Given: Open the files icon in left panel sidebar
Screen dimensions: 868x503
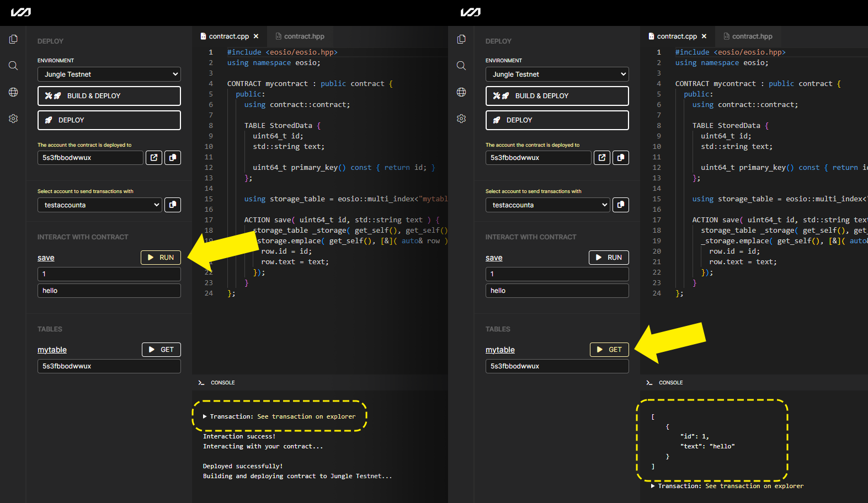Looking at the screenshot, I should click(x=13, y=39).
